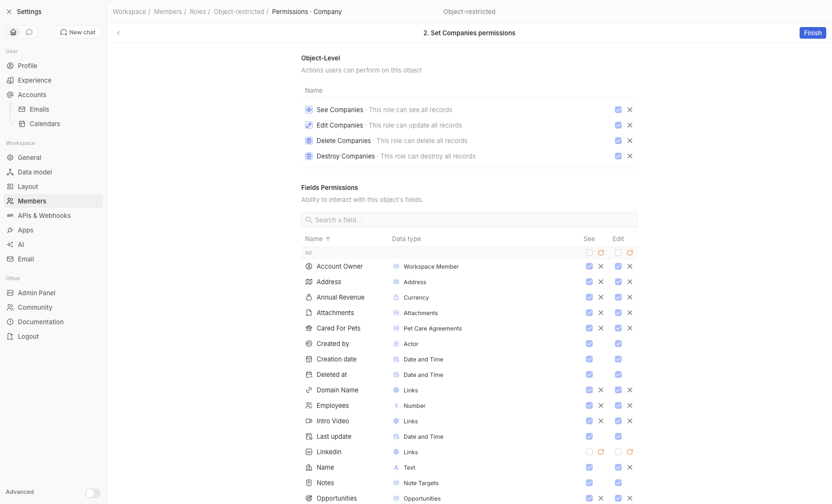Click the Data type column header
Viewport: 832px width, 504px height.
pyautogui.click(x=406, y=239)
